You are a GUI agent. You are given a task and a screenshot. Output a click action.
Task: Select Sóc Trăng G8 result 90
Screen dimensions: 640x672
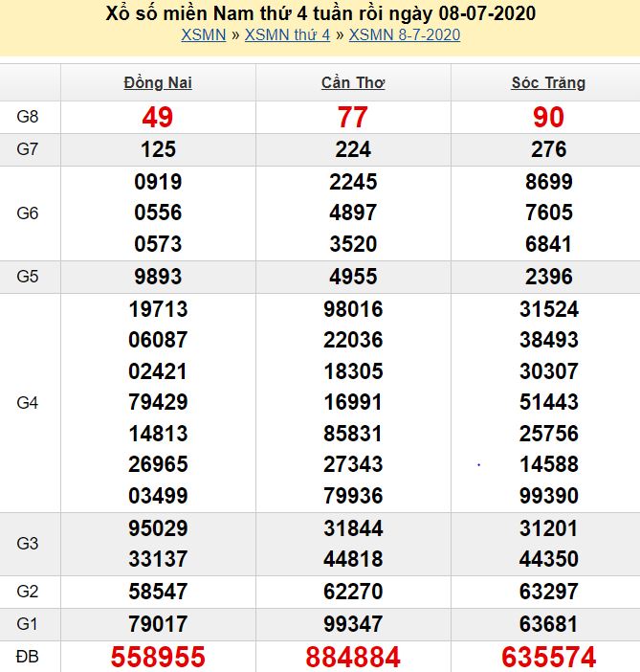click(x=548, y=117)
